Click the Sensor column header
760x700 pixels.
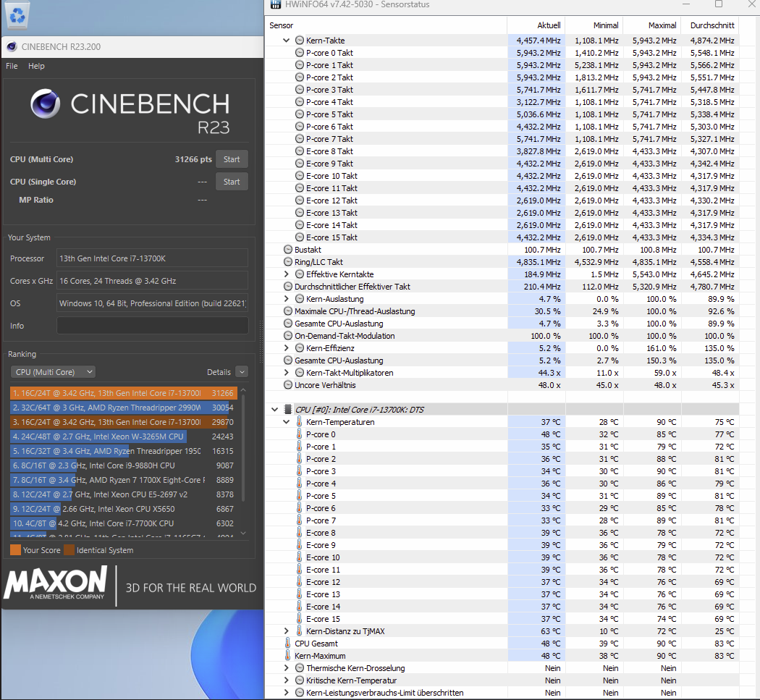click(386, 25)
